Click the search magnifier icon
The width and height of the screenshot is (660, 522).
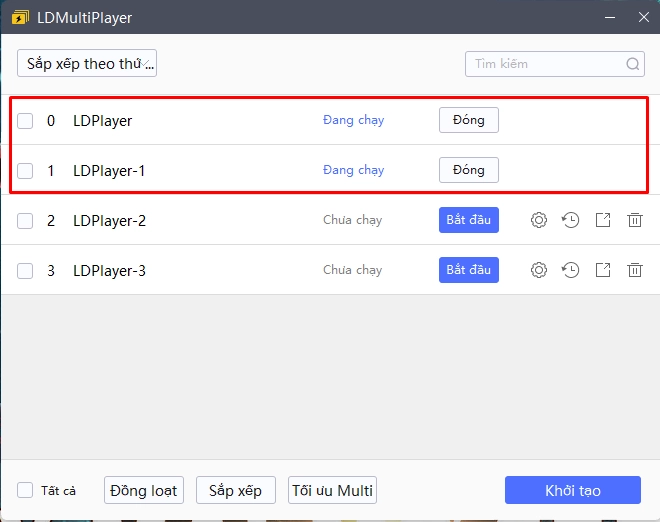[633, 64]
